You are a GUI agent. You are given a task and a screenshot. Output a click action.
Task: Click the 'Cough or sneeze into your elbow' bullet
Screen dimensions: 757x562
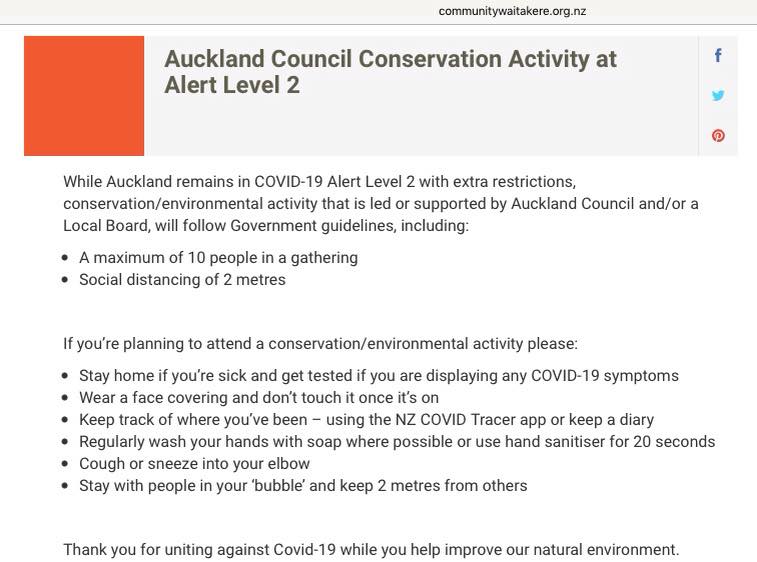pos(194,464)
